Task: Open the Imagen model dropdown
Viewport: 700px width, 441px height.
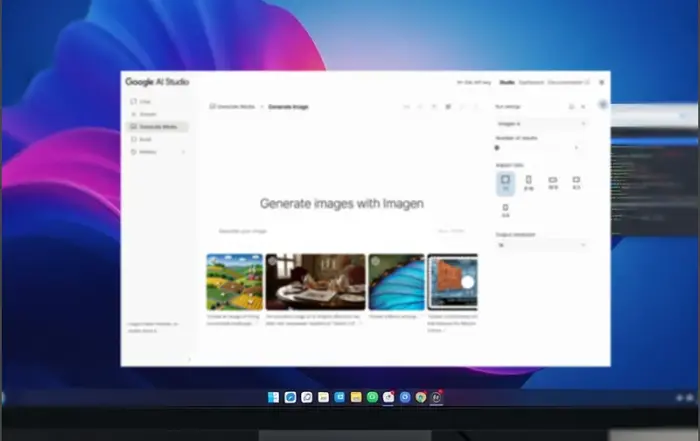Action: pos(541,123)
